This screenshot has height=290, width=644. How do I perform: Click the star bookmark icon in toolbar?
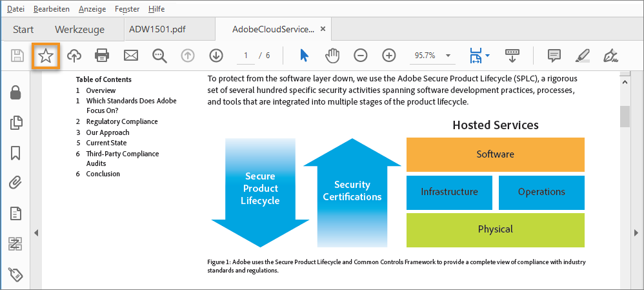pyautogui.click(x=46, y=56)
